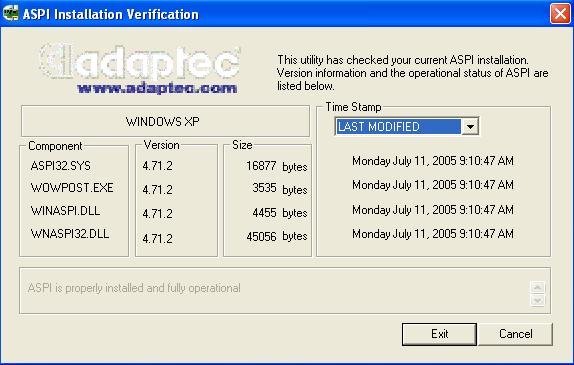Click the ASPI Installation Verification title text

tap(111, 14)
